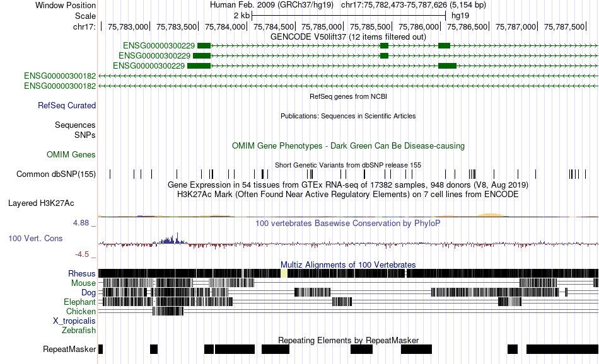Viewport: 599px width, 364px height.
Task: Click the Common dbSNP(155) track label
Action: [55, 174]
